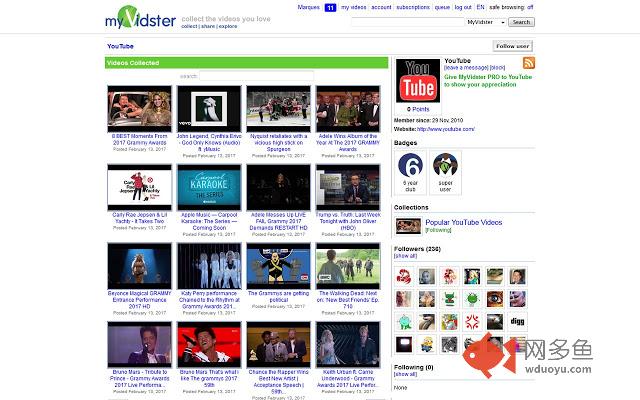
Task: Open the MyVidster search scope dropdown
Action: tap(486, 22)
